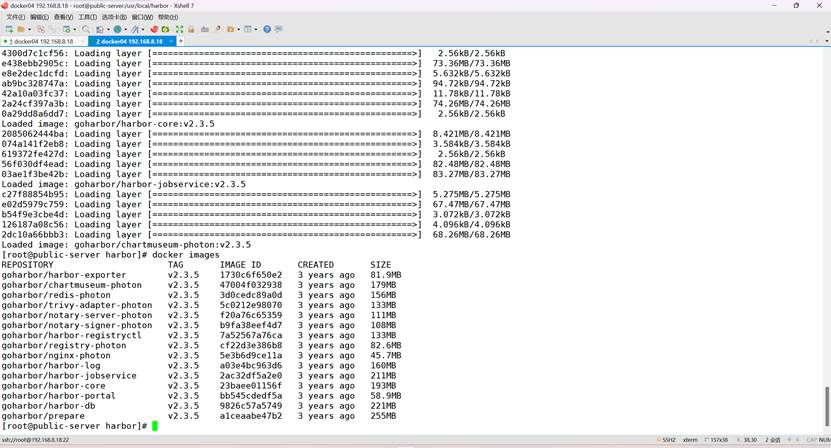The image size is (831, 448).
Task: Expand the yellow folder icon dropdown
Action: [238, 29]
